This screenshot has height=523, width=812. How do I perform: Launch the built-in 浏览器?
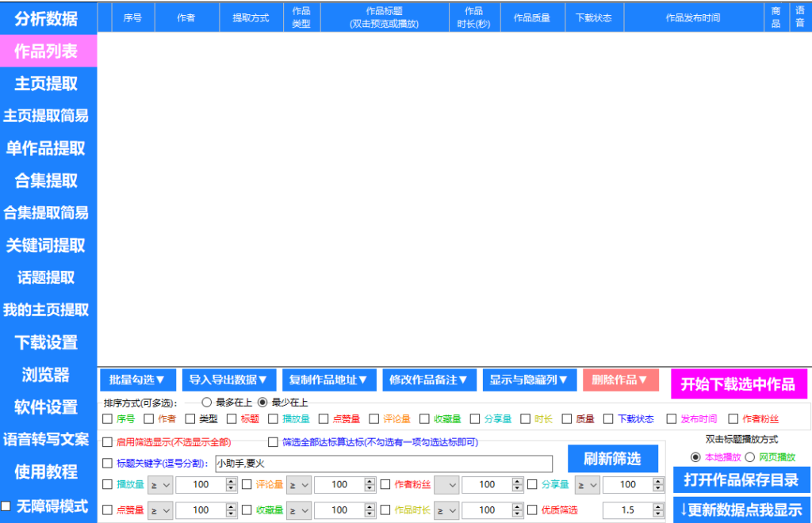point(48,375)
